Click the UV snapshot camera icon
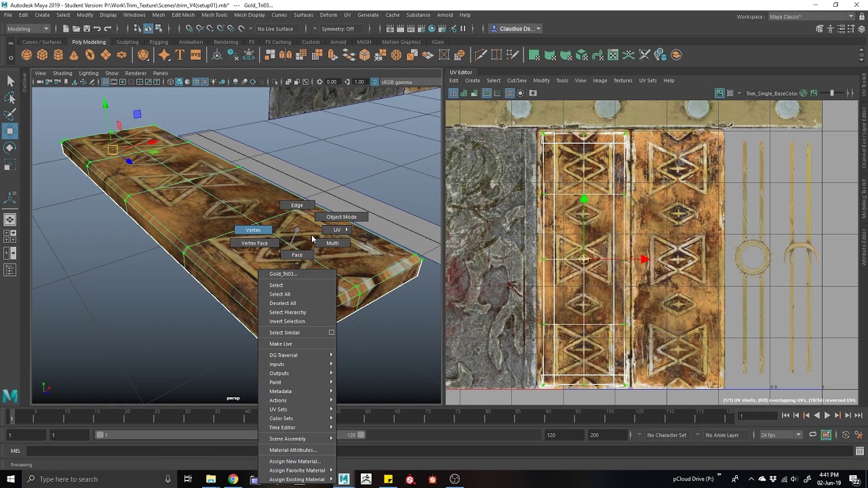The height and width of the screenshot is (488, 868). pyautogui.click(x=533, y=93)
